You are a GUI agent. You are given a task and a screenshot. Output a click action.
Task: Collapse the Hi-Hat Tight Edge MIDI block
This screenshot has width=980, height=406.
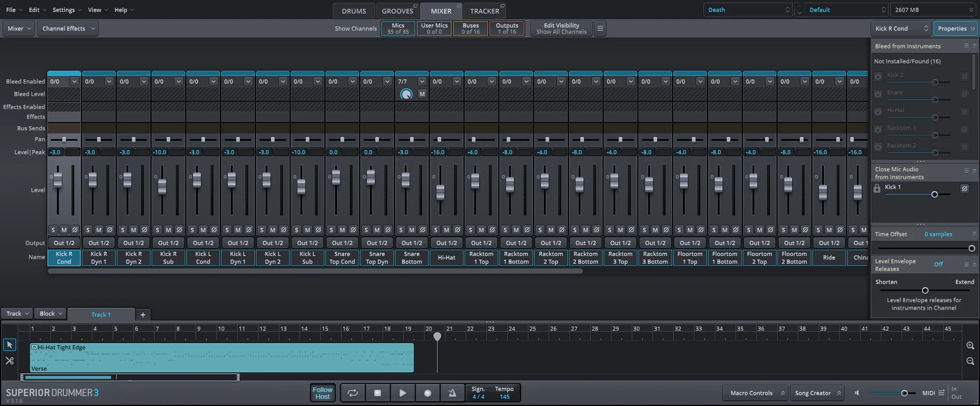tap(34, 347)
